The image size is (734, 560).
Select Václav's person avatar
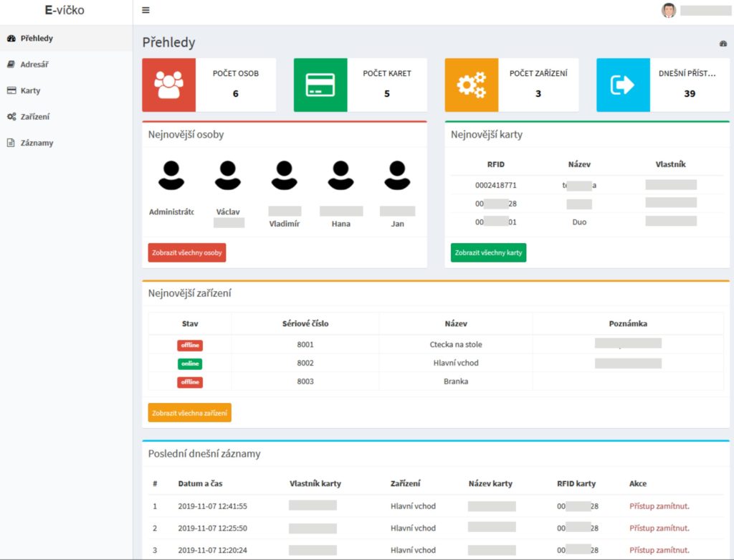coord(228,175)
